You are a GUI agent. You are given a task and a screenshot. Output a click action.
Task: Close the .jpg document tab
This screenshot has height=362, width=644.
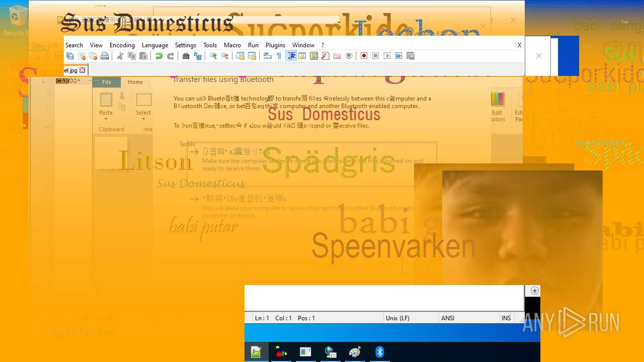click(83, 70)
